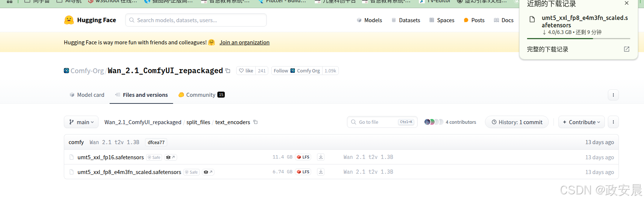
Task: Open the commit message in the fp8 scaled row
Action: pos(368,172)
